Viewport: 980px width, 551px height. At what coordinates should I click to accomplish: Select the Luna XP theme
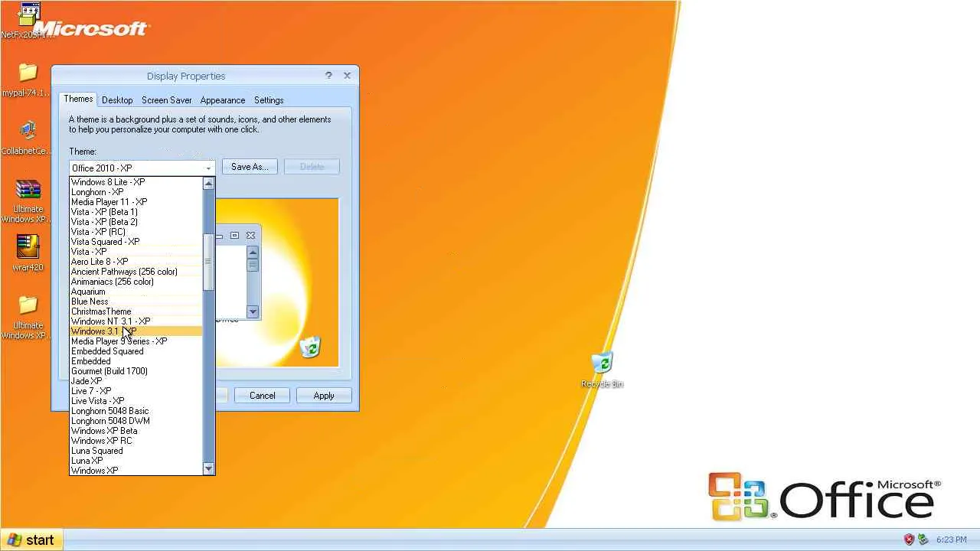click(136, 461)
